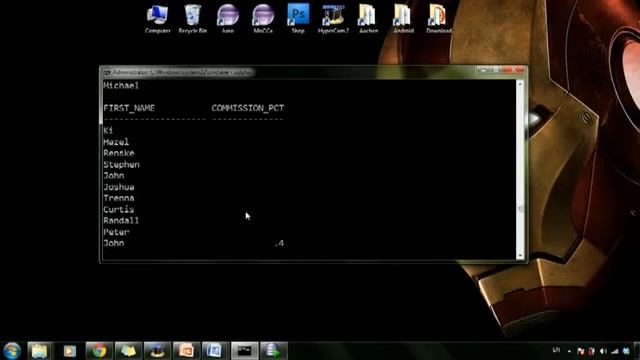The image size is (640, 360).
Task: Open the HyperCam taskbar icon
Action: pyautogui.click(x=157, y=351)
